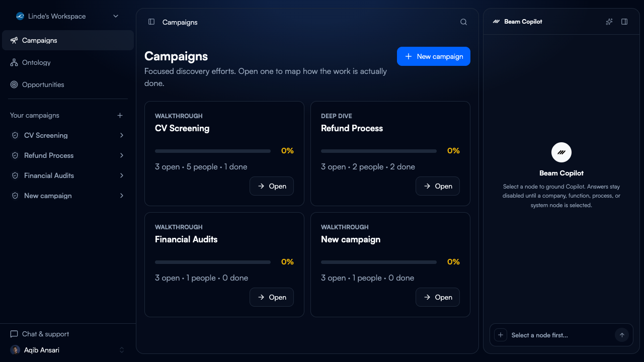Click the plus attachment button in Copilot input
This screenshot has width=644, height=362.
[501, 335]
